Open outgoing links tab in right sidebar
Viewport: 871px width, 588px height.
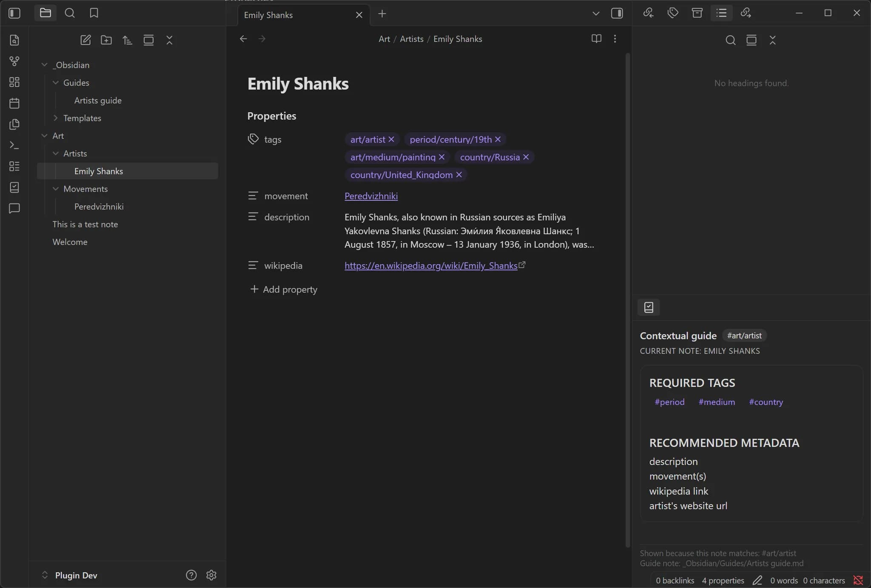pos(746,13)
